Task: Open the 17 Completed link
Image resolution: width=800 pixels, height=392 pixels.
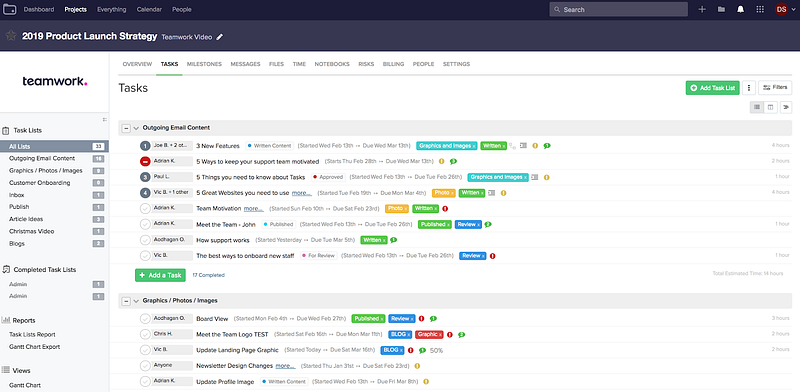Action: (x=208, y=275)
